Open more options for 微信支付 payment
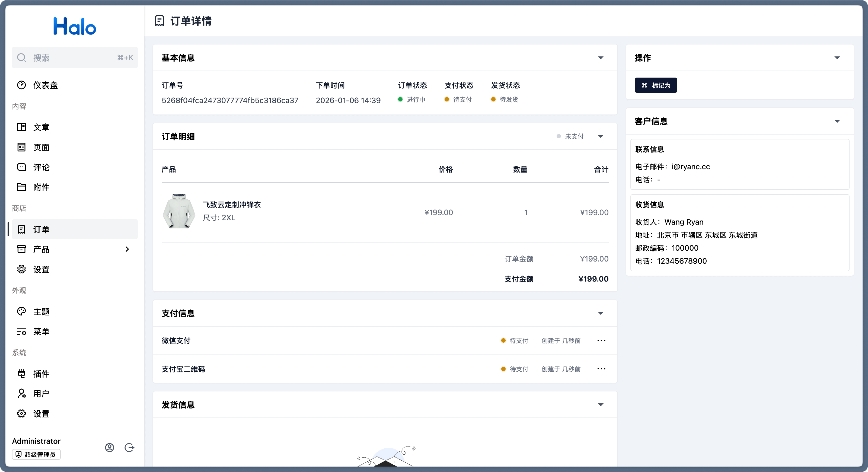This screenshot has height=472, width=868. tap(601, 340)
